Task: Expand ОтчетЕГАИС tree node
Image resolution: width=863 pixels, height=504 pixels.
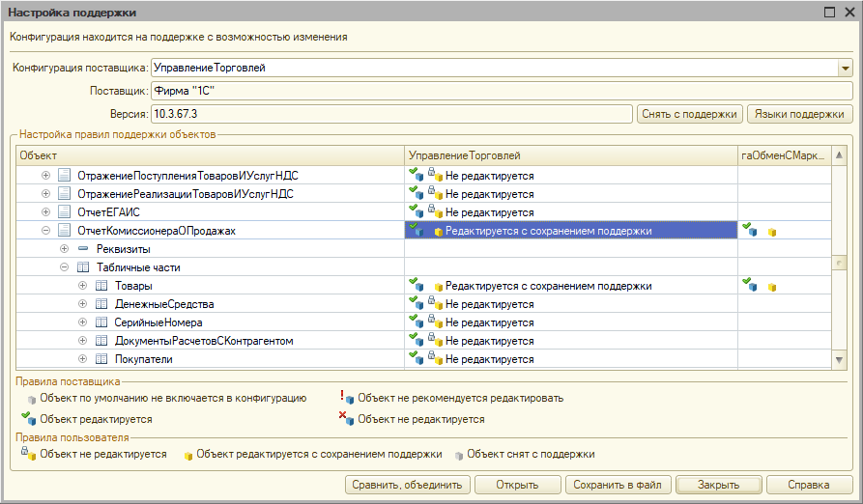Action: coord(45,212)
